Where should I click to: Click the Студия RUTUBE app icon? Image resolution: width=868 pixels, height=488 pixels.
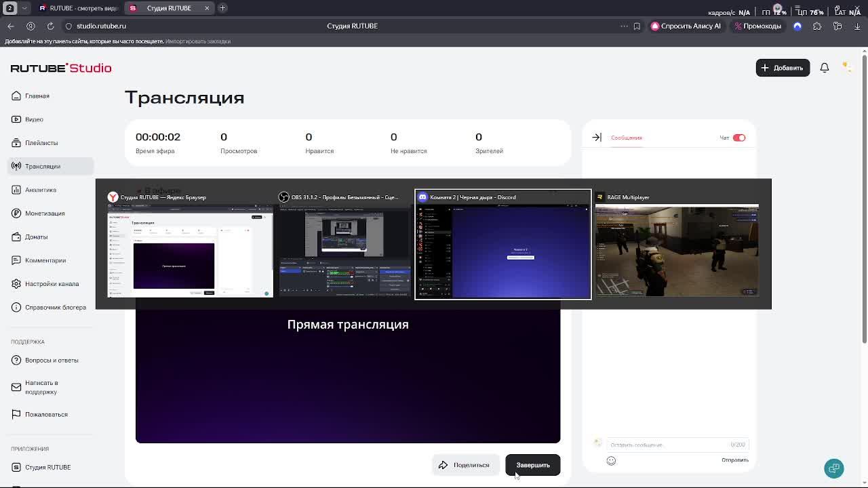16,467
